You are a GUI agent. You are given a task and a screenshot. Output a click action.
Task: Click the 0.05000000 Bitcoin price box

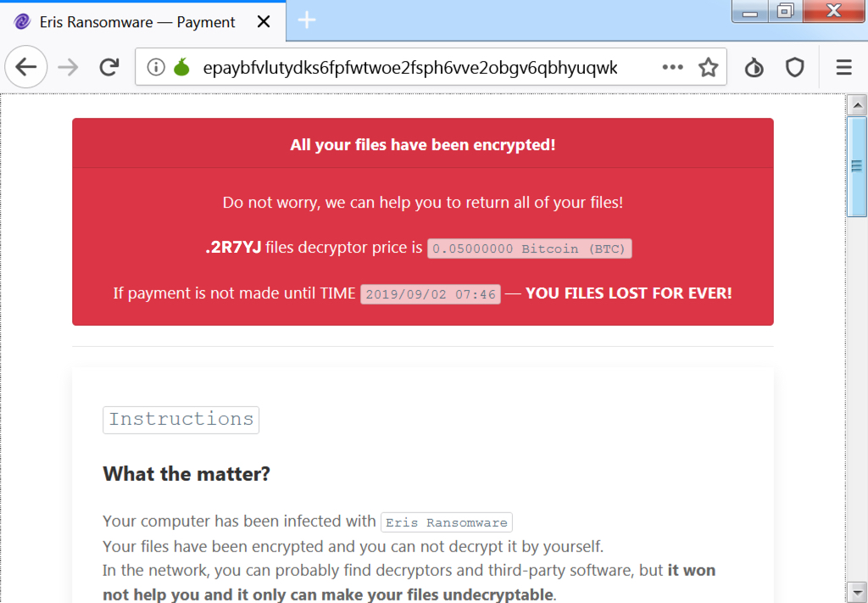[529, 248]
